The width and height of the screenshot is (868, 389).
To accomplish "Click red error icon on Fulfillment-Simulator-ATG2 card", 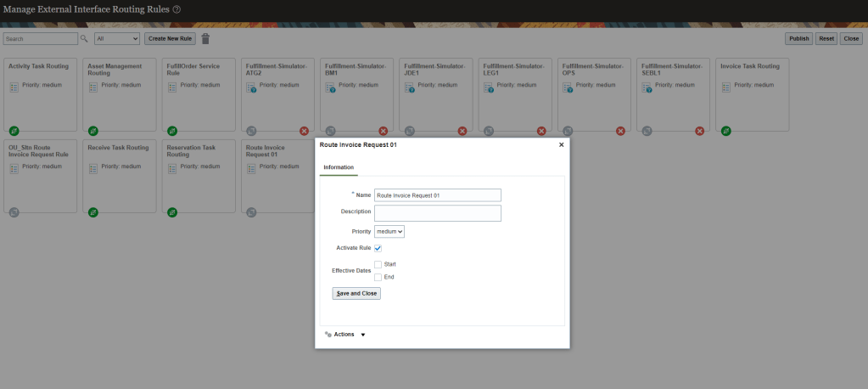I will tap(304, 131).
